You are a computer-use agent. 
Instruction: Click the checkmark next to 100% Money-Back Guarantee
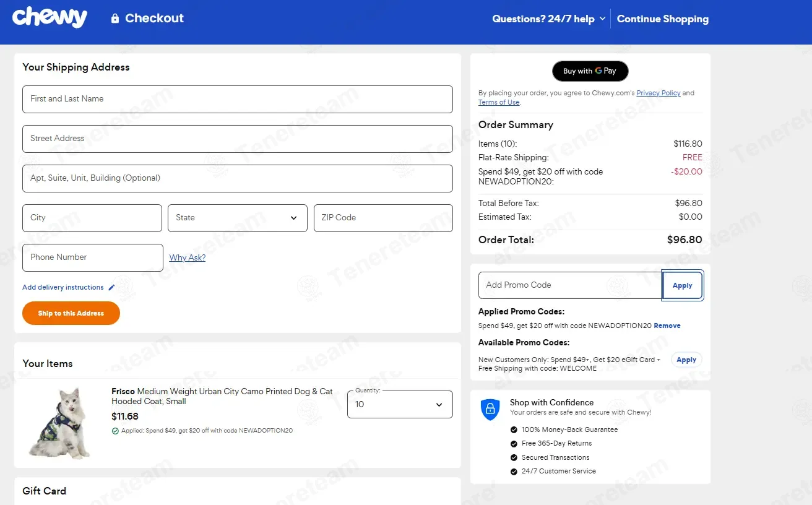click(514, 429)
